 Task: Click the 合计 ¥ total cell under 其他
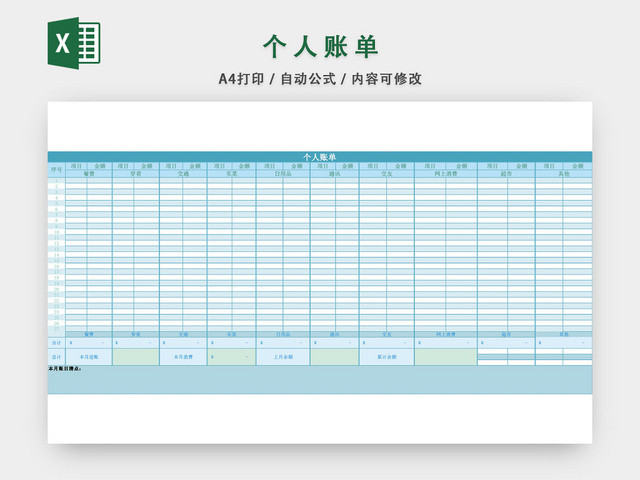564,342
